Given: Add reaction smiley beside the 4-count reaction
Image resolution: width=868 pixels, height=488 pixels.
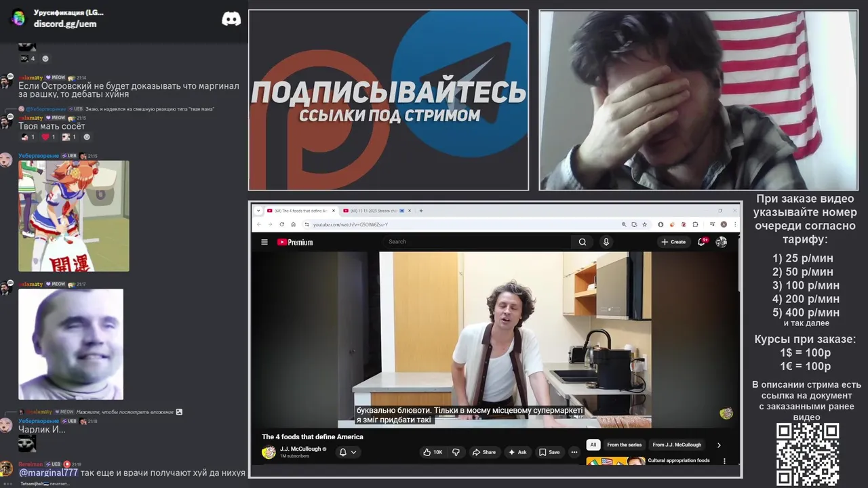Looking at the screenshot, I should (x=45, y=59).
